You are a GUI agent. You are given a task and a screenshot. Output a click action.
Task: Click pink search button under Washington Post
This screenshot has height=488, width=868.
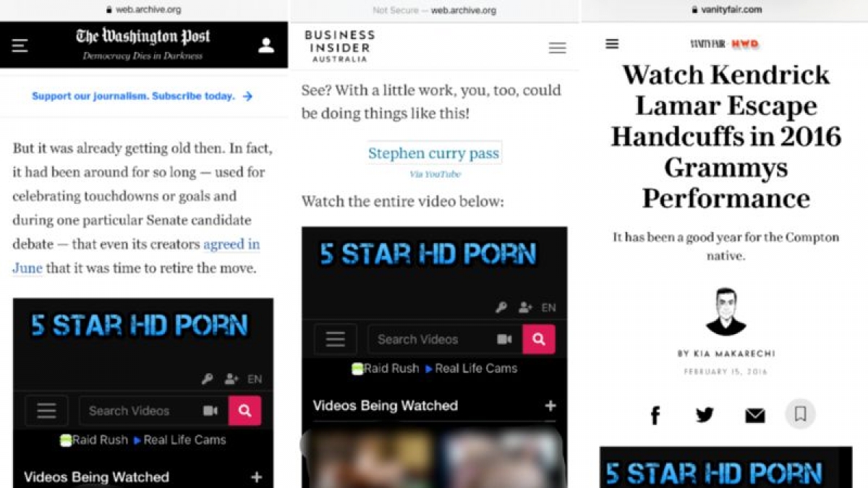(x=244, y=411)
